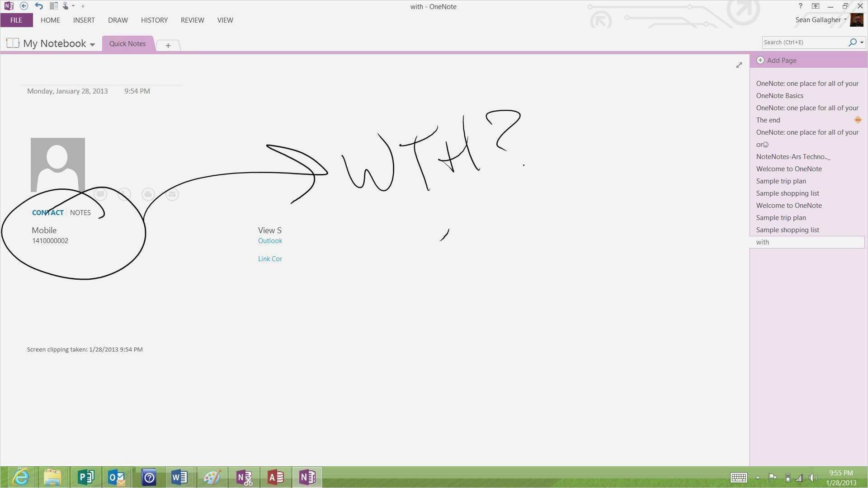Select the Touch/Mouse Mode icon
Image resolution: width=868 pixels, height=488 pixels.
[x=66, y=6]
